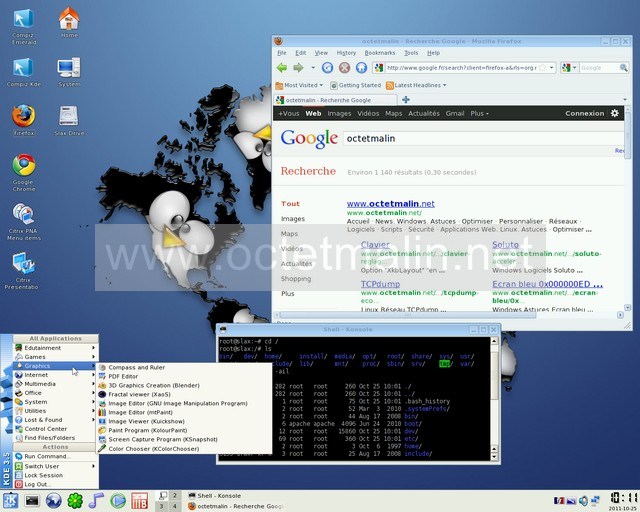Open the green play media taskbar icon
The height and width of the screenshot is (512, 640).
[x=118, y=501]
